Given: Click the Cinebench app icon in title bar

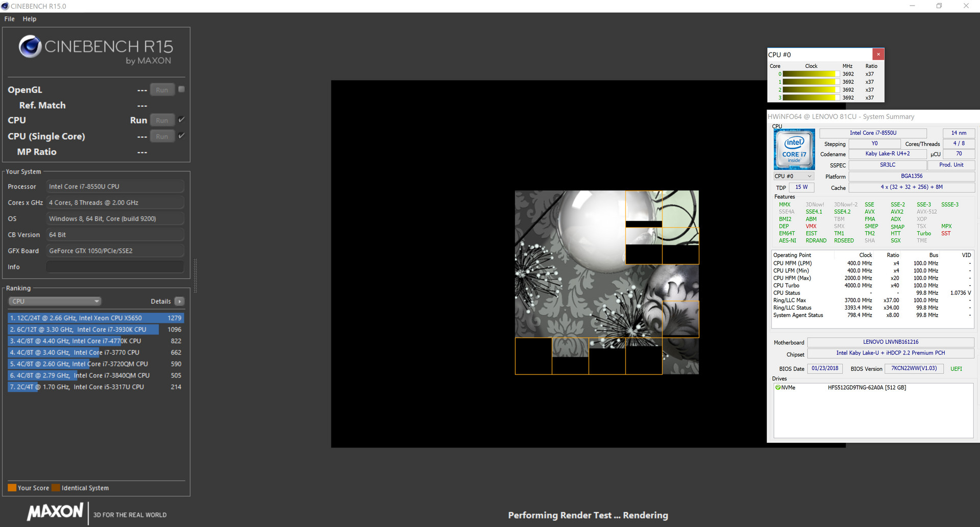Looking at the screenshot, I should [x=5, y=6].
